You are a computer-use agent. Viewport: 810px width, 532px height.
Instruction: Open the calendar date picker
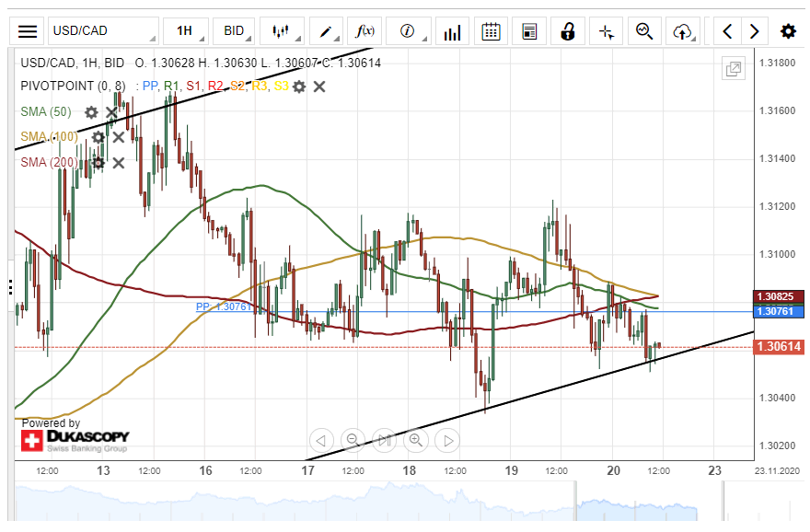click(x=491, y=31)
